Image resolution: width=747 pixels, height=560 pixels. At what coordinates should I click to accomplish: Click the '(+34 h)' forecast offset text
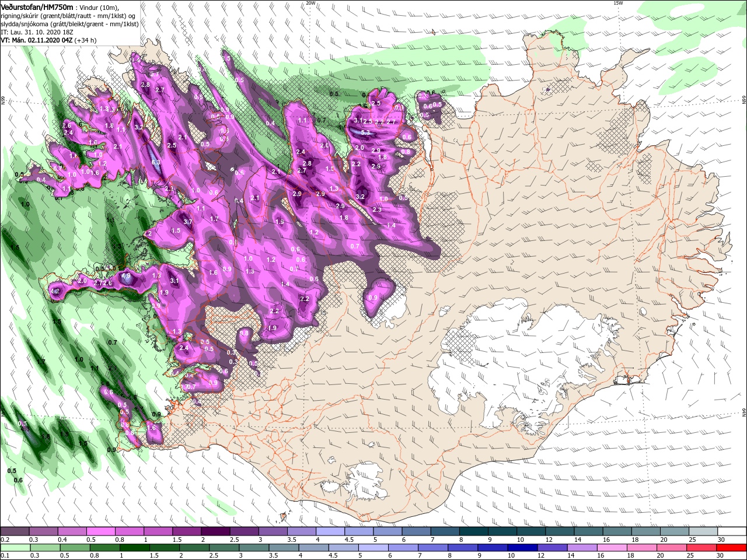86,40
